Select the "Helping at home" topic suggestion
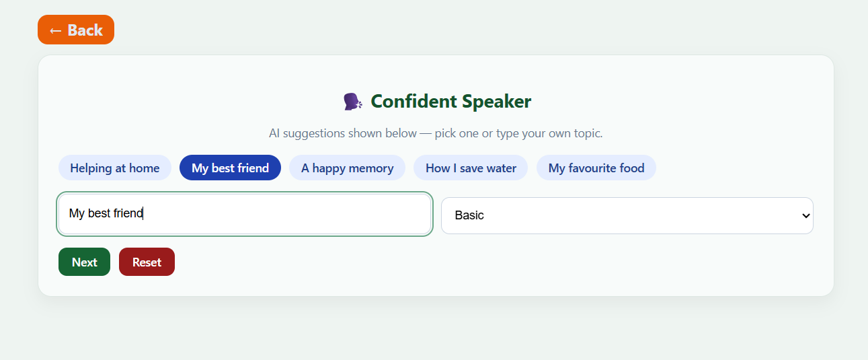The width and height of the screenshot is (868, 360). pyautogui.click(x=115, y=168)
